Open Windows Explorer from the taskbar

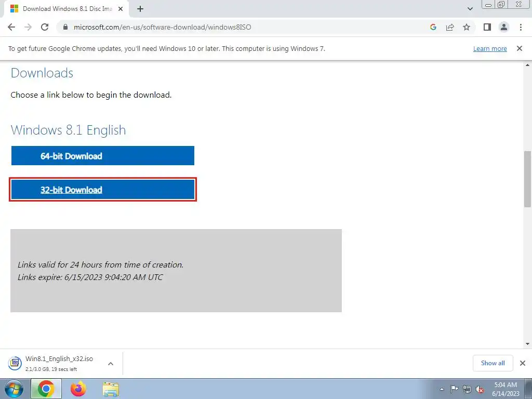111,389
